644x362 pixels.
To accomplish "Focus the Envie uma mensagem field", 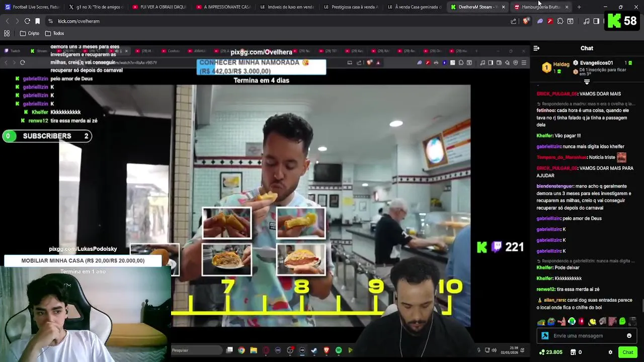I will pyautogui.click(x=588, y=336).
